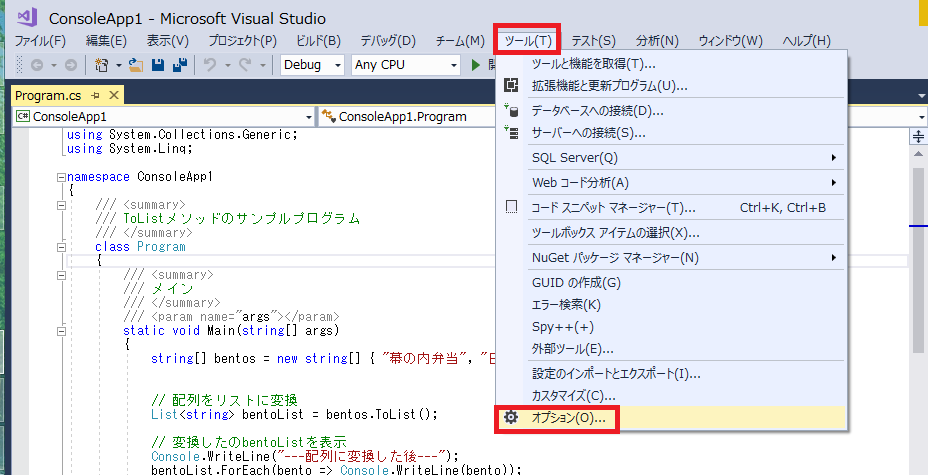
Task: Save the file with the single floppy icon
Action: [157, 65]
